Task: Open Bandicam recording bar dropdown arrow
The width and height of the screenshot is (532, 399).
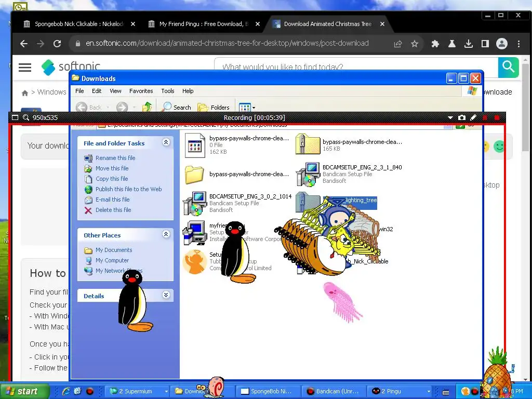Action: [450, 118]
